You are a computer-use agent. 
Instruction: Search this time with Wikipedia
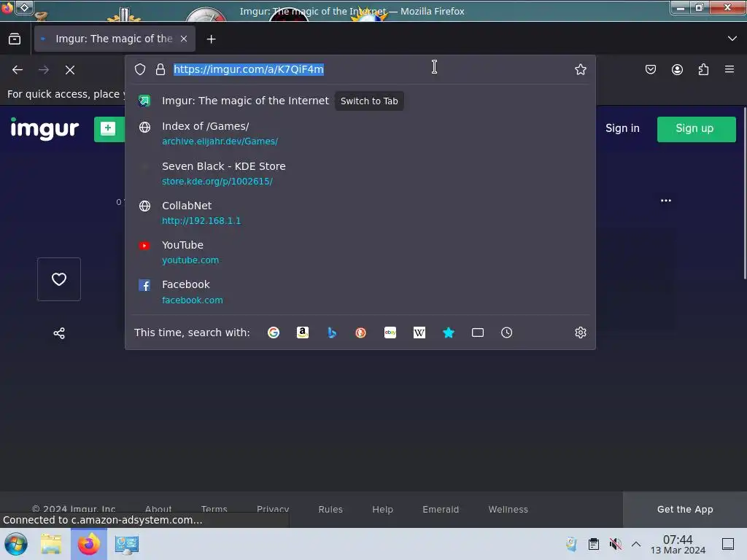point(419,332)
